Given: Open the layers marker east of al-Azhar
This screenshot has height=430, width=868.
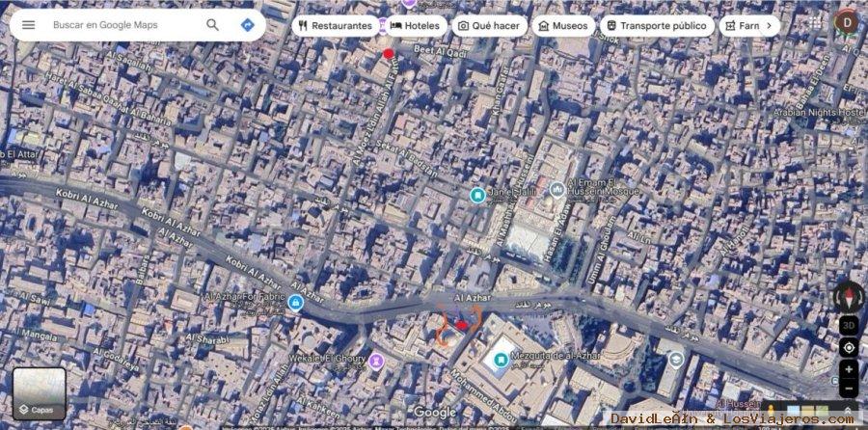Looking at the screenshot, I should coord(675,361).
